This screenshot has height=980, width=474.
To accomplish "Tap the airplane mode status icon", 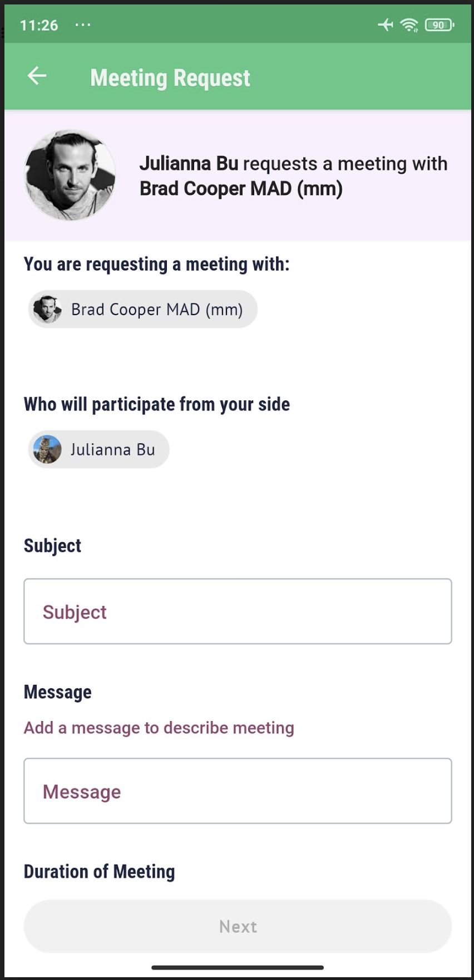I will [x=385, y=24].
